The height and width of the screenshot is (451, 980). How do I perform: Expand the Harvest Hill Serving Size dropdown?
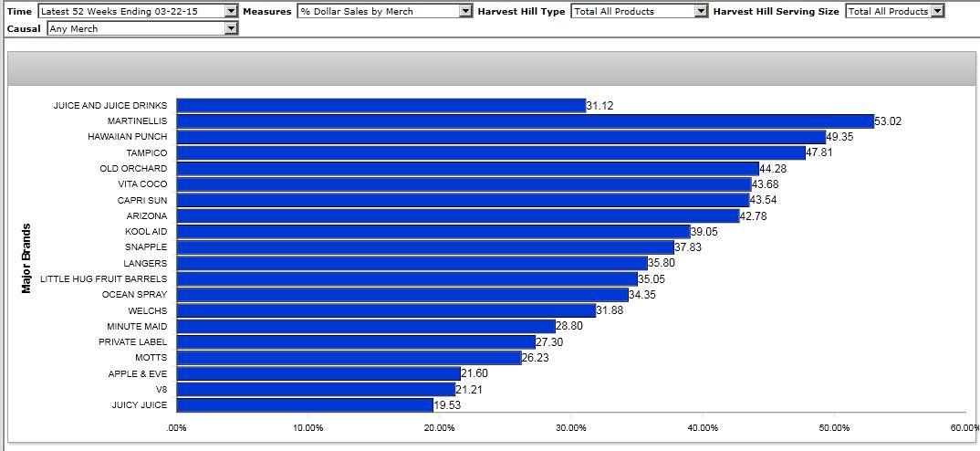point(938,11)
